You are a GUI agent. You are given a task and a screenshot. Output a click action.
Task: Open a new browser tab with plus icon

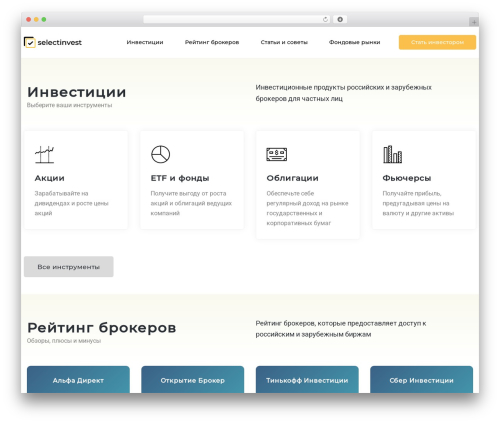click(474, 22)
